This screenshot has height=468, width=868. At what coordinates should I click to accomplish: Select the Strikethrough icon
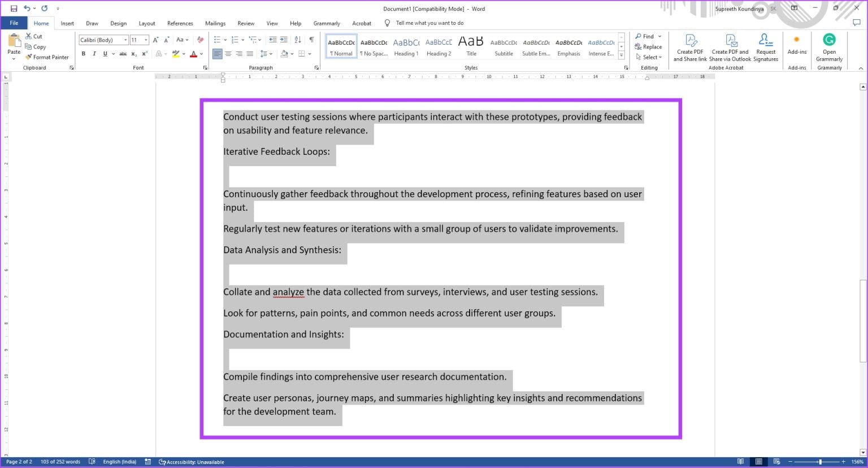tap(123, 54)
